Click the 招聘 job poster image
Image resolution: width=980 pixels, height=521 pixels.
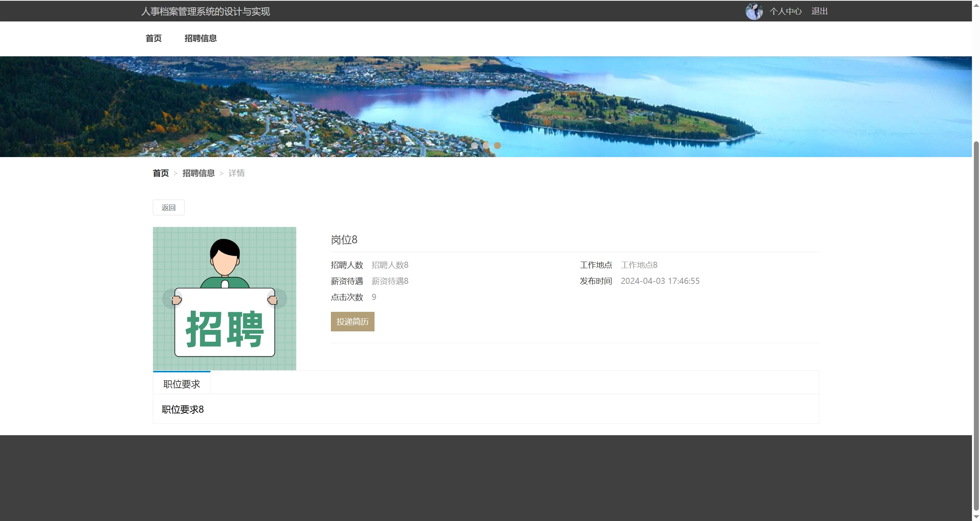(224, 298)
